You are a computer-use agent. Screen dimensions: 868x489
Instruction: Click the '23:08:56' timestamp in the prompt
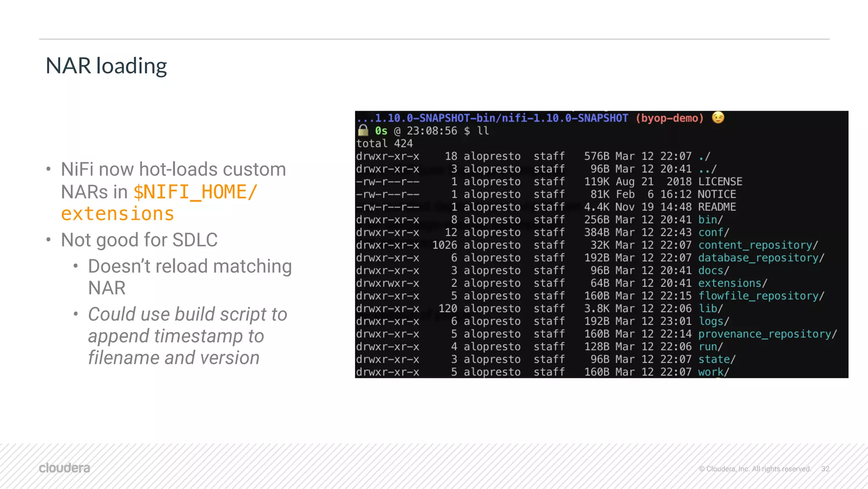(432, 131)
